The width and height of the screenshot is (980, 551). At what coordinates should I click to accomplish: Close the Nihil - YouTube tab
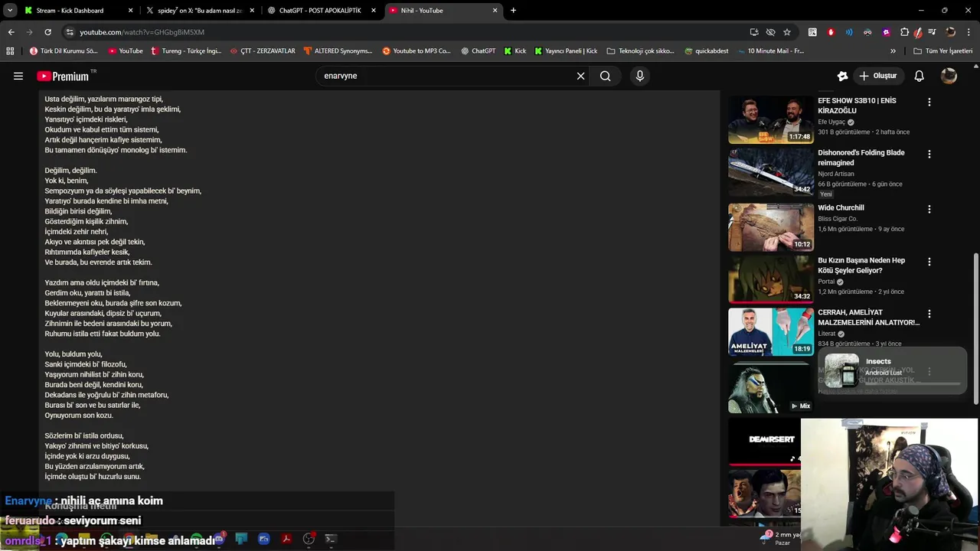(x=495, y=11)
